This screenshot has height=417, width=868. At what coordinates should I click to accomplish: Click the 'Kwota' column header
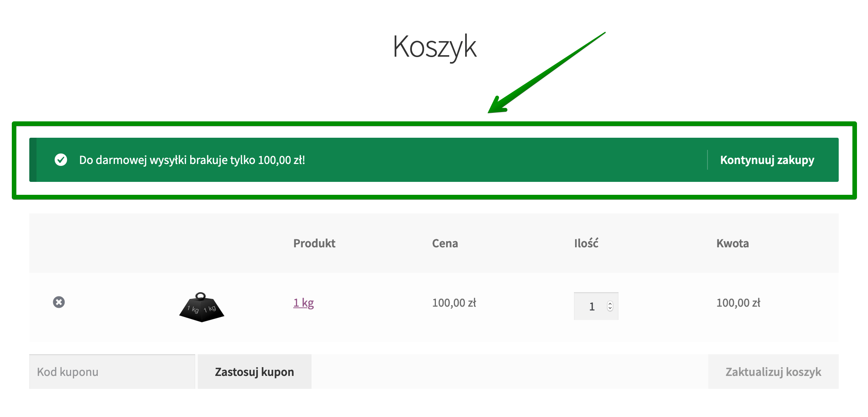733,244
